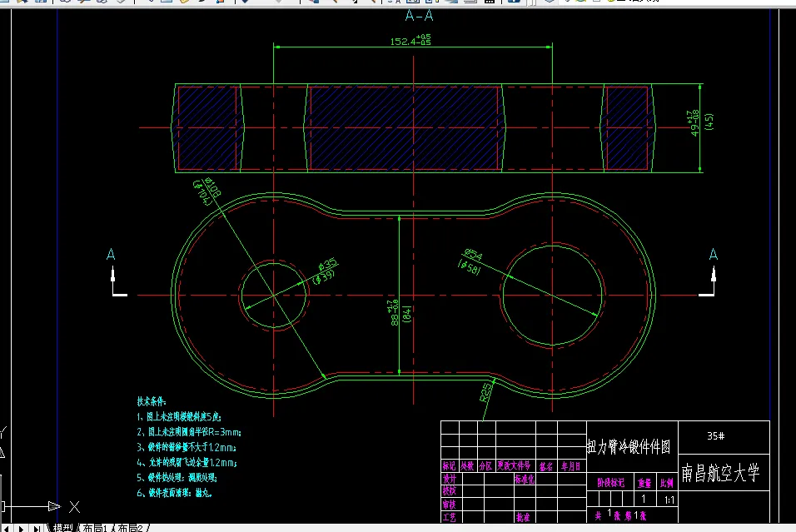The image size is (796, 532).
Task: Select the 审核 row label
Action: pyautogui.click(x=450, y=505)
